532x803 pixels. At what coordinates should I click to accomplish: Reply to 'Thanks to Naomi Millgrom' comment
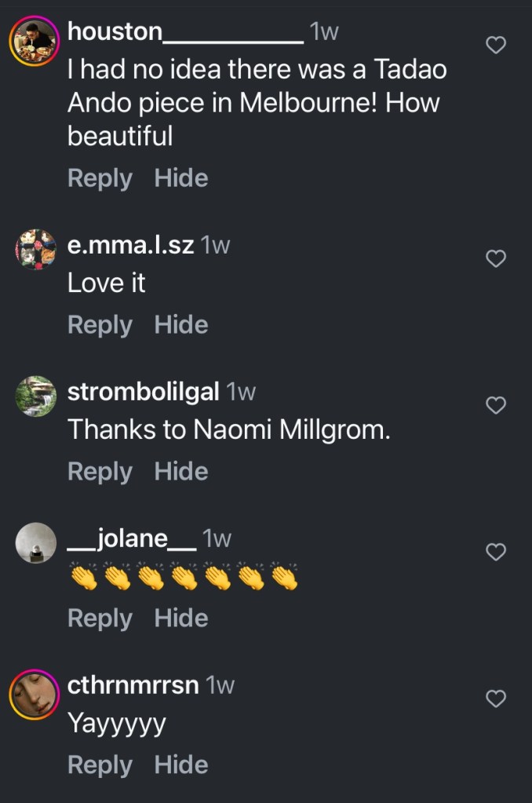tap(100, 473)
